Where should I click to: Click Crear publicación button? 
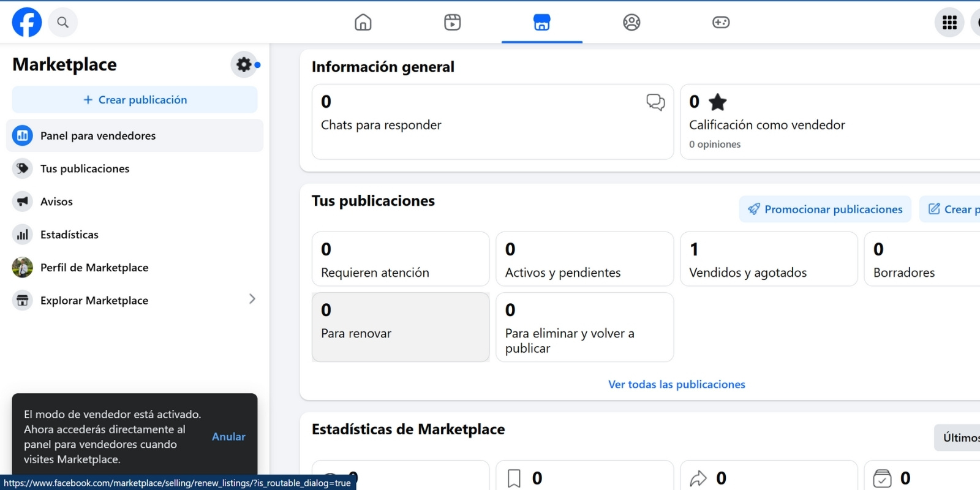coord(135,100)
